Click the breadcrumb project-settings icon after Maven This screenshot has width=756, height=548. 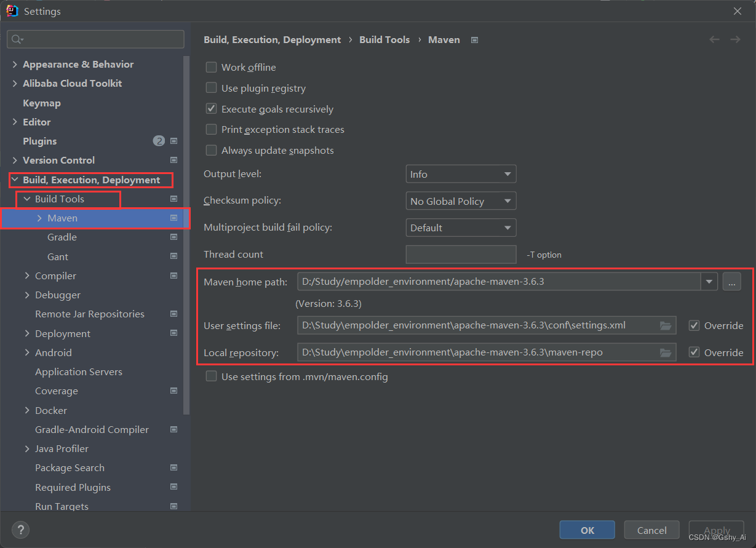[474, 40]
